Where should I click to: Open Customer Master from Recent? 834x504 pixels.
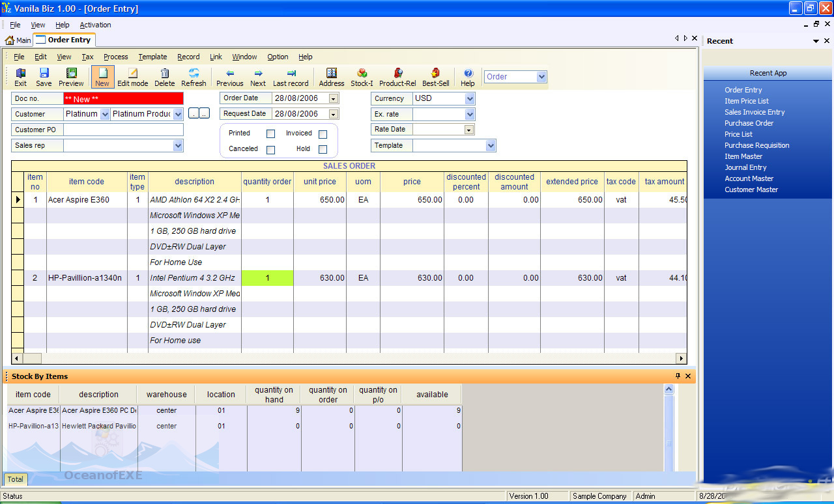click(x=751, y=189)
